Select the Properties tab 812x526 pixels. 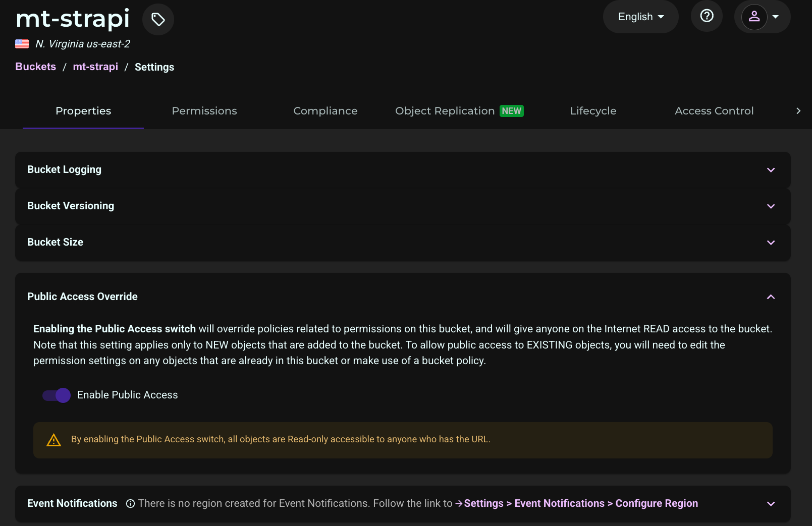coord(83,111)
